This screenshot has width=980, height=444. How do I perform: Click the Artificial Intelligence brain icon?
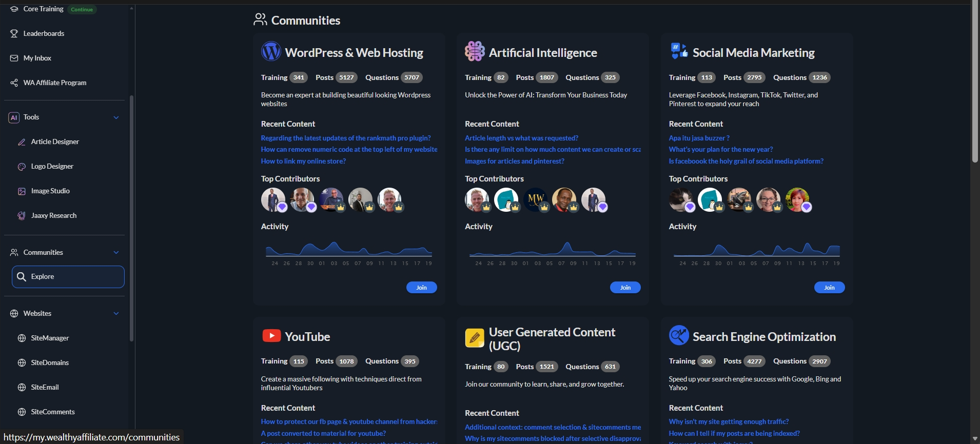475,51
